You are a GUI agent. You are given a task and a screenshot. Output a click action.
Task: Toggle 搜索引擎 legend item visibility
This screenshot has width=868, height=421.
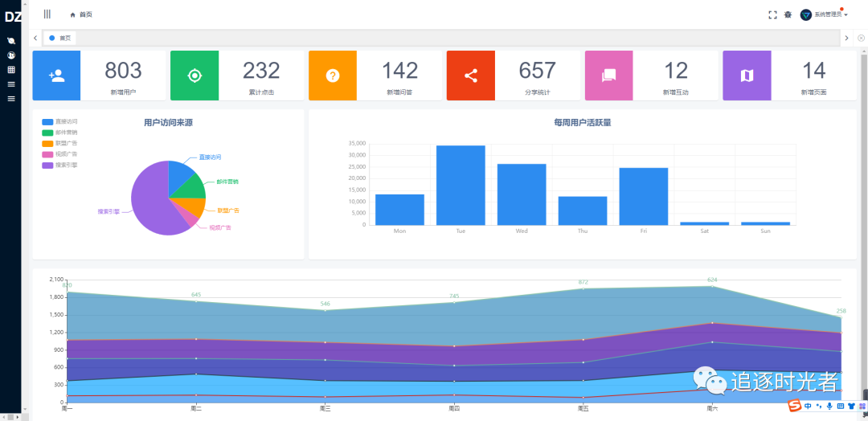[x=59, y=165]
